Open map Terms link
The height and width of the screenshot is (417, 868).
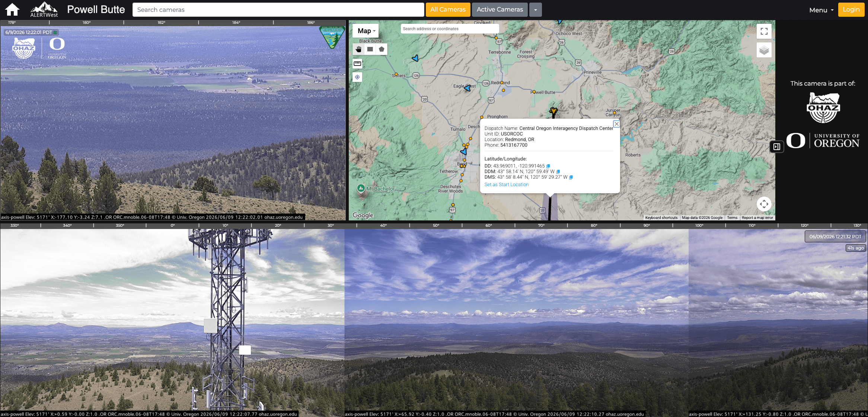pos(732,218)
